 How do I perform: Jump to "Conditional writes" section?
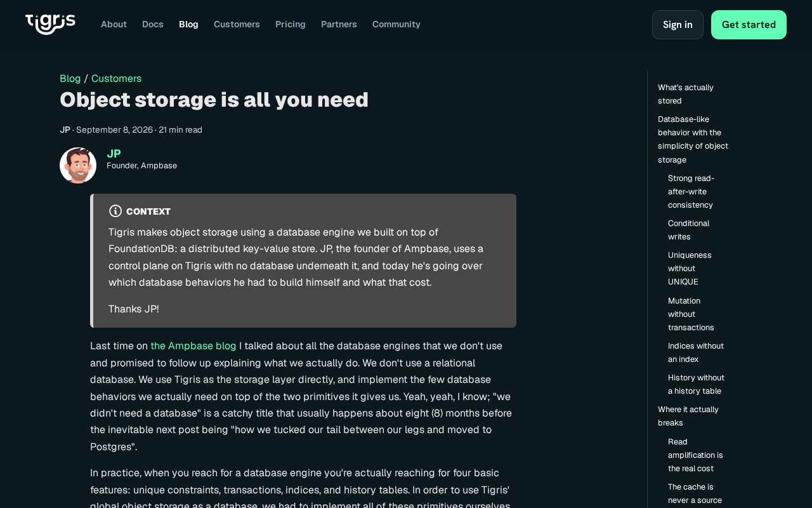tap(688, 230)
